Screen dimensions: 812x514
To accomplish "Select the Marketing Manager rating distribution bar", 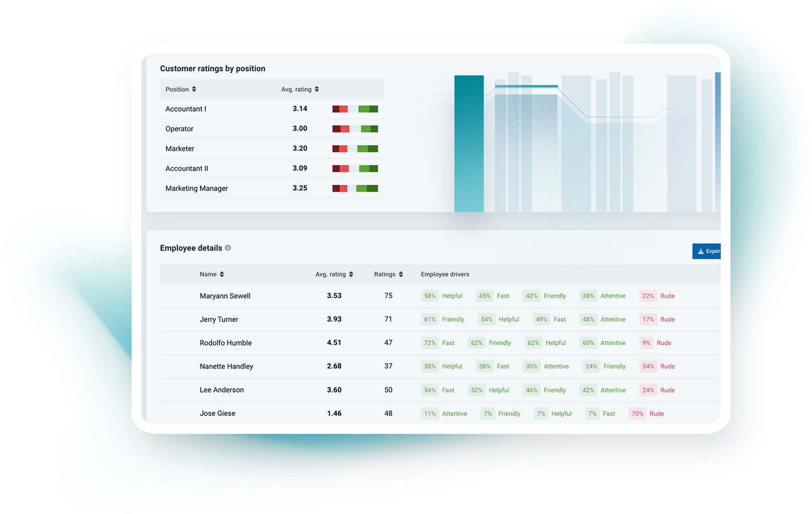I will 355,188.
